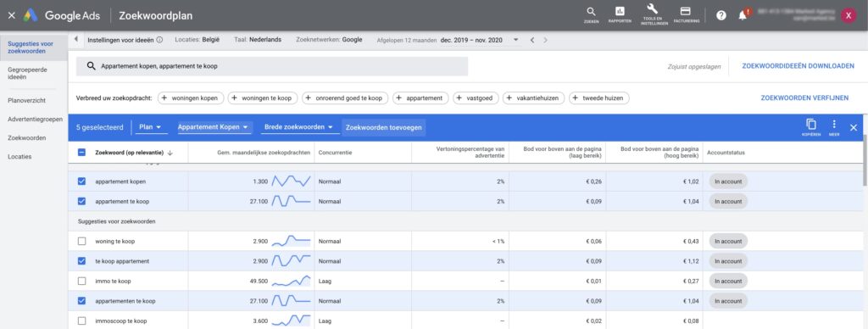Open the Meer three-dot menu
Image resolution: width=868 pixels, height=329 pixels.
(834, 127)
